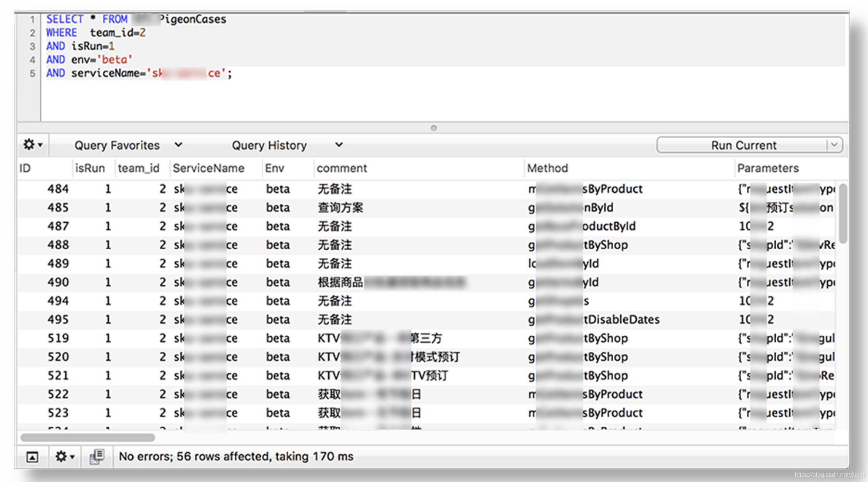The height and width of the screenshot is (482, 868).
Task: Select the row with ID 523
Action: pos(426,412)
